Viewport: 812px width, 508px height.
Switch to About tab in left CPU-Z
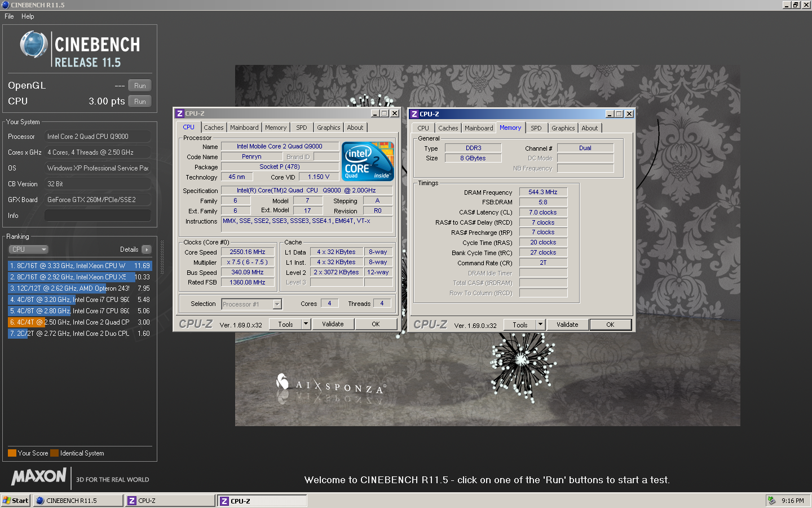click(x=355, y=128)
